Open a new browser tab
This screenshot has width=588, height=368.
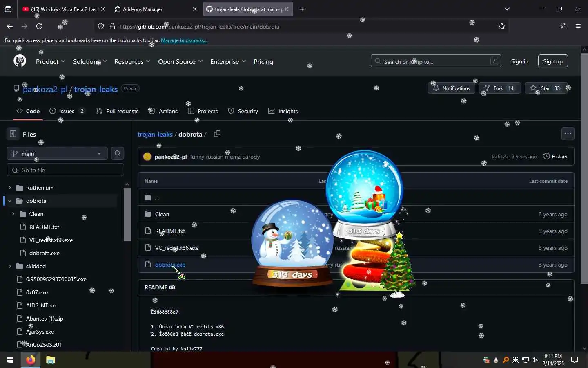[x=302, y=9]
